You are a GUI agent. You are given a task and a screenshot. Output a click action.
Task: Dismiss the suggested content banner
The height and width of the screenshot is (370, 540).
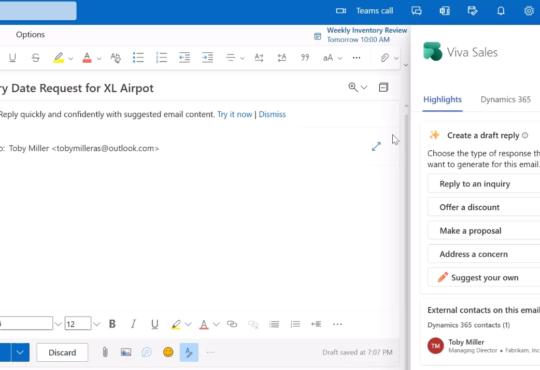(x=272, y=114)
